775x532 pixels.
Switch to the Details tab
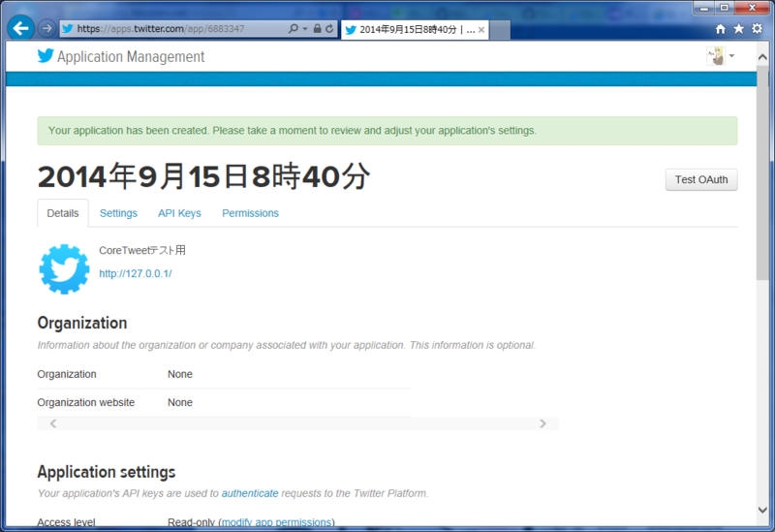coord(63,213)
